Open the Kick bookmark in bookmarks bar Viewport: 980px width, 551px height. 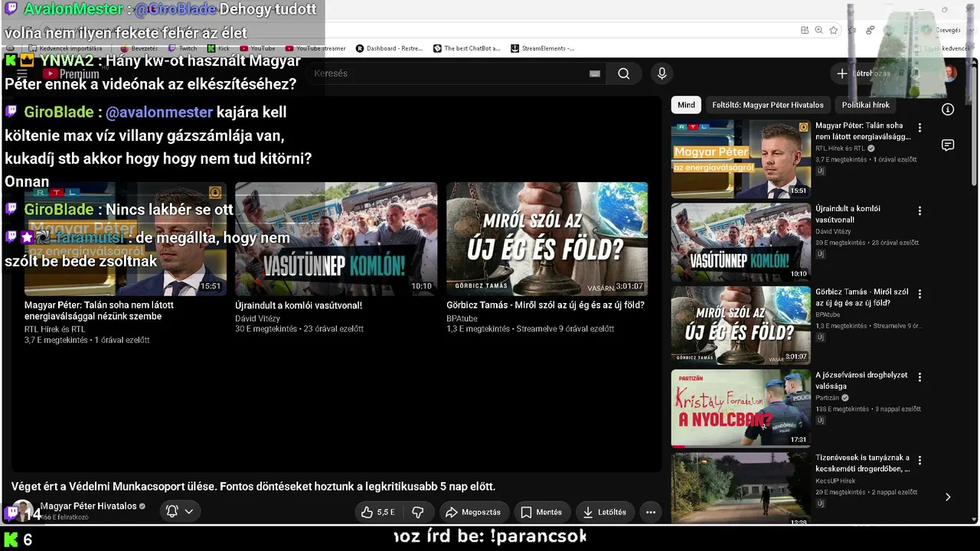click(219, 48)
